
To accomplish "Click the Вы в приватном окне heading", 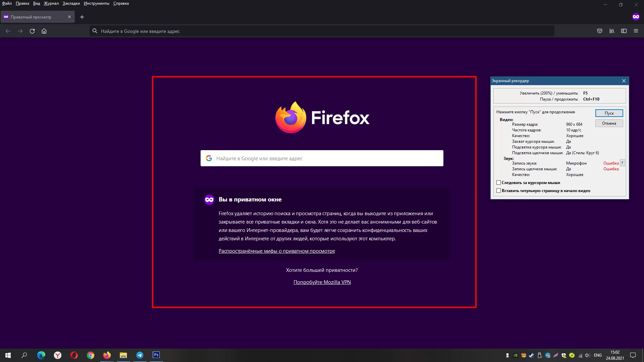I will coord(250,199).
